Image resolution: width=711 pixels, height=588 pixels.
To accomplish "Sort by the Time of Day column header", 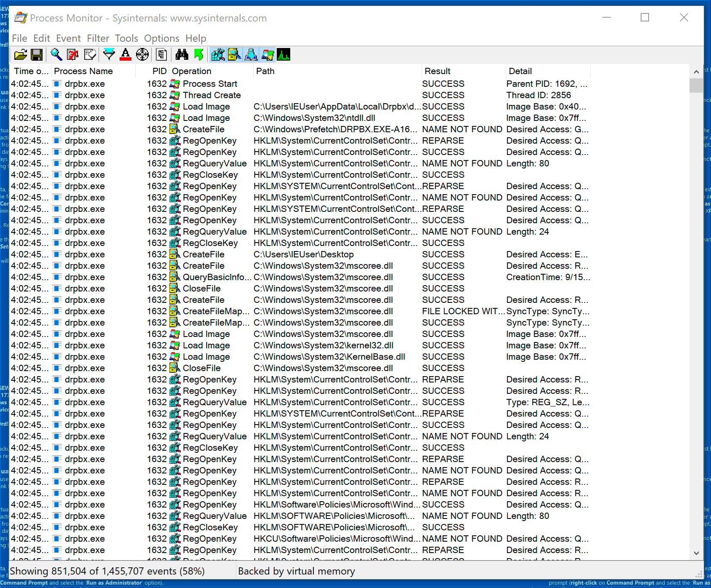I will (30, 71).
